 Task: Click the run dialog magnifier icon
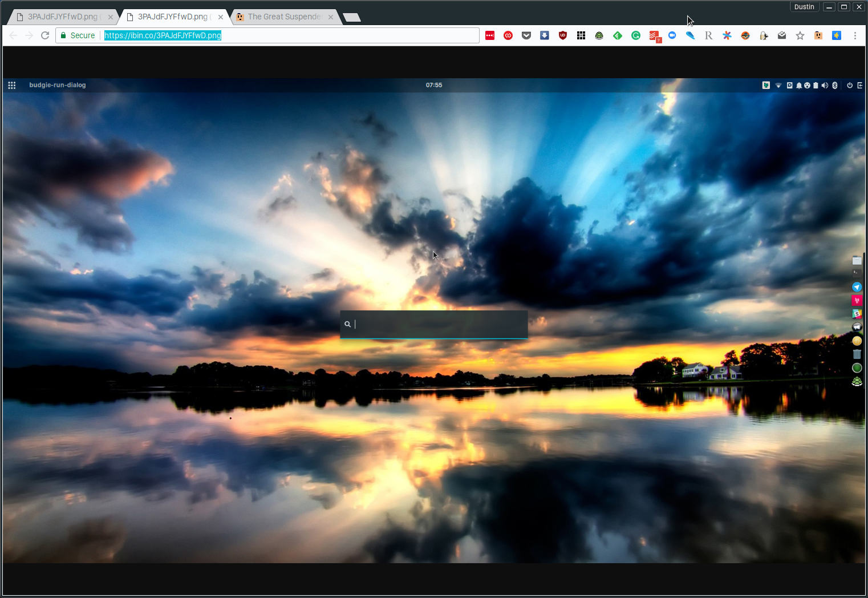coord(347,324)
